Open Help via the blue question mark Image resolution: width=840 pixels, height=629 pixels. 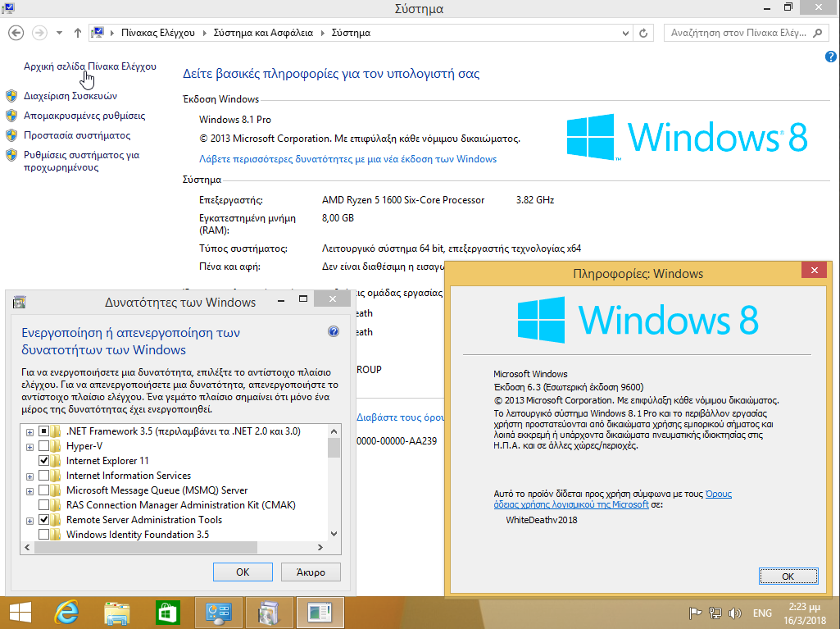831,57
